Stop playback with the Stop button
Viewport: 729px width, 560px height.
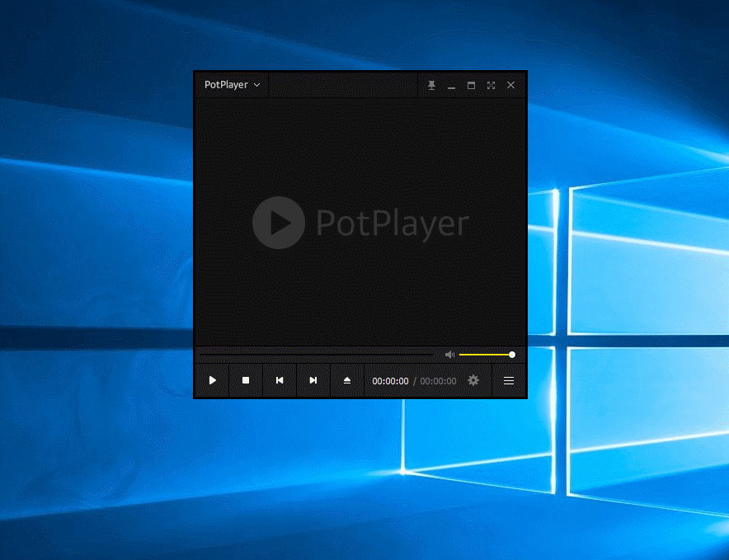[x=246, y=380]
